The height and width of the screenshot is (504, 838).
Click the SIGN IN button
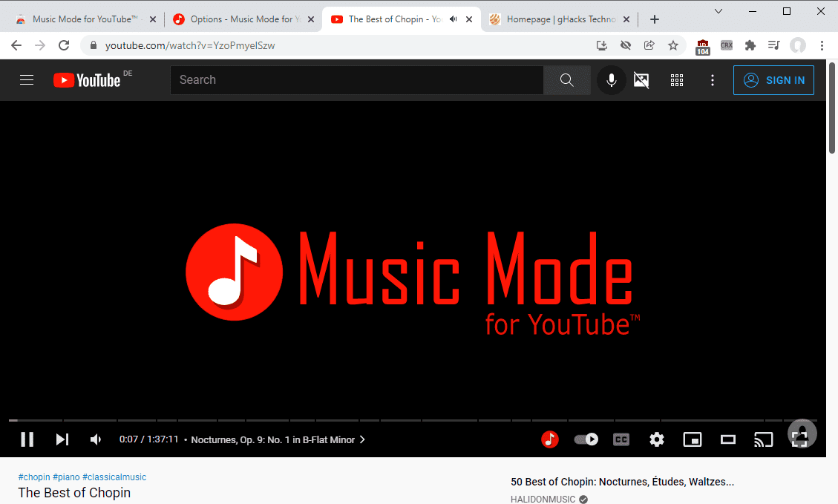click(x=773, y=80)
